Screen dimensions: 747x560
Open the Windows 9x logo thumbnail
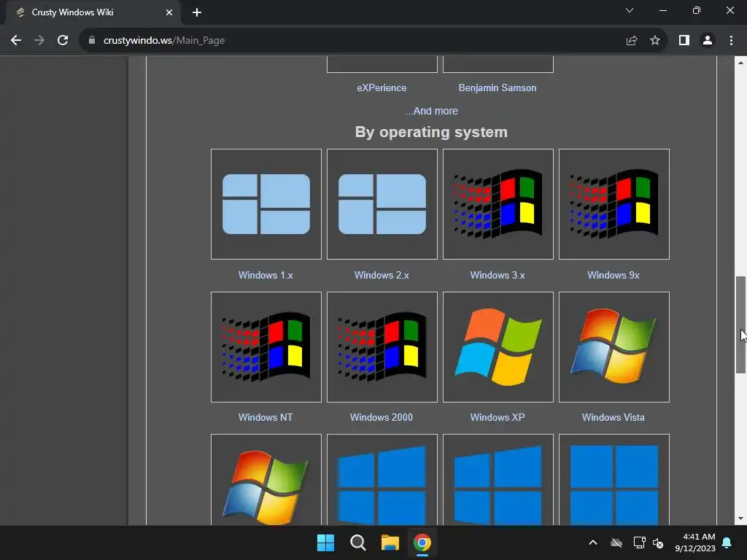(x=614, y=204)
